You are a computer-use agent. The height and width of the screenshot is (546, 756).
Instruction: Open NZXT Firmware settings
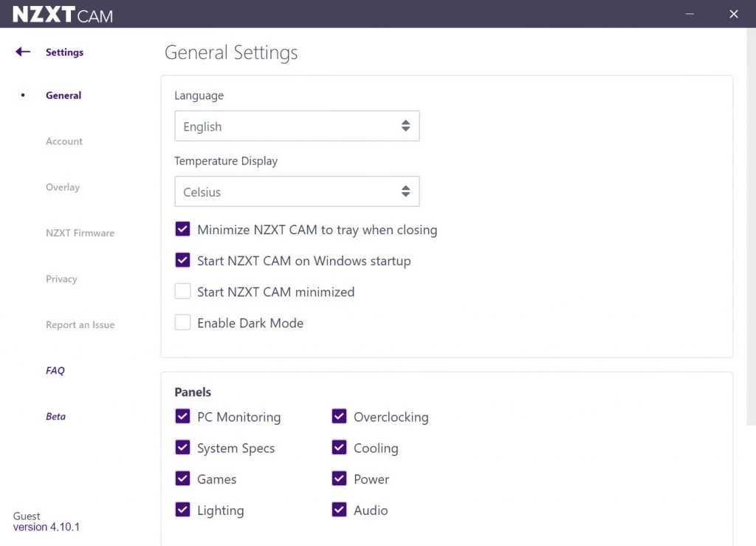click(80, 233)
